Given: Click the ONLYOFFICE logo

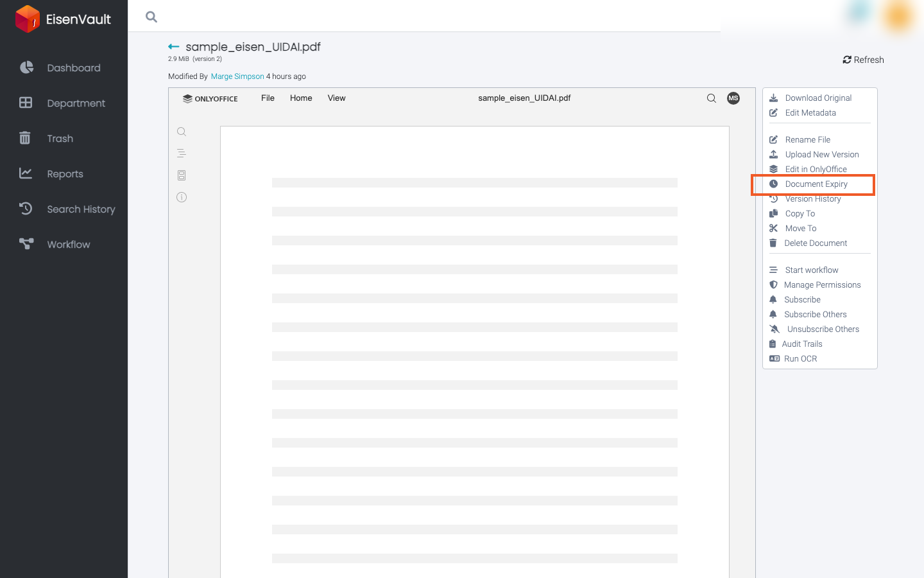Looking at the screenshot, I should 210,99.
